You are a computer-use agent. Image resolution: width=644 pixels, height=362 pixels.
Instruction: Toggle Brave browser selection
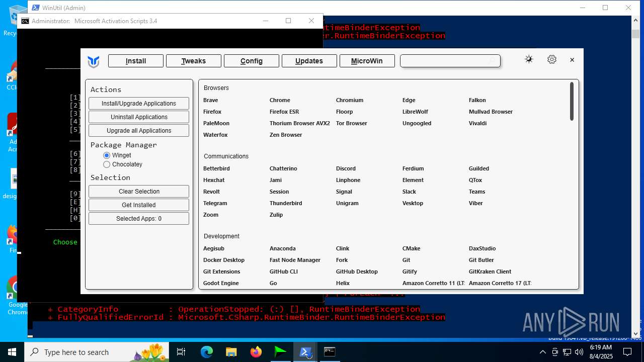click(211, 100)
